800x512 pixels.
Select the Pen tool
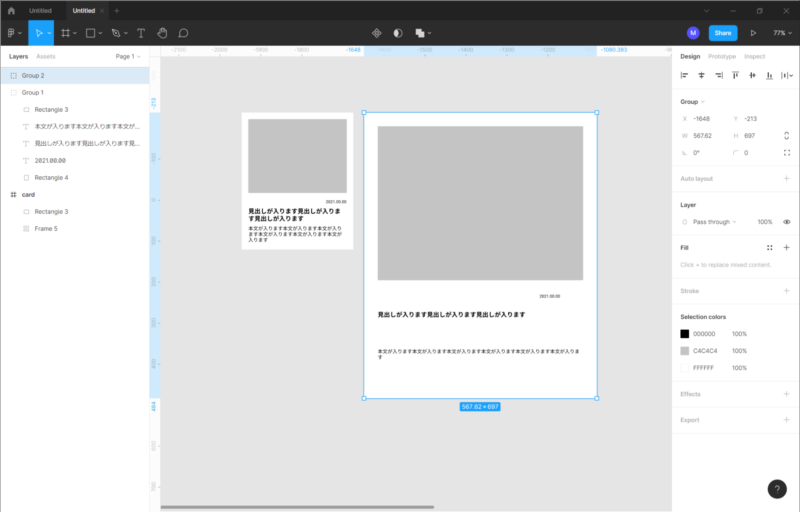(x=115, y=33)
